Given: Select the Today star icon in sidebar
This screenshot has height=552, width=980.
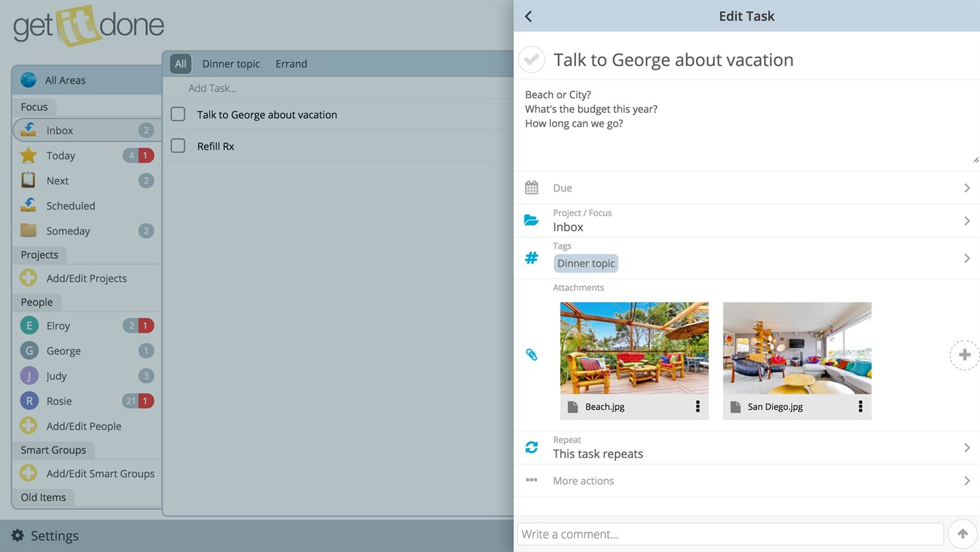Looking at the screenshot, I should (x=28, y=155).
